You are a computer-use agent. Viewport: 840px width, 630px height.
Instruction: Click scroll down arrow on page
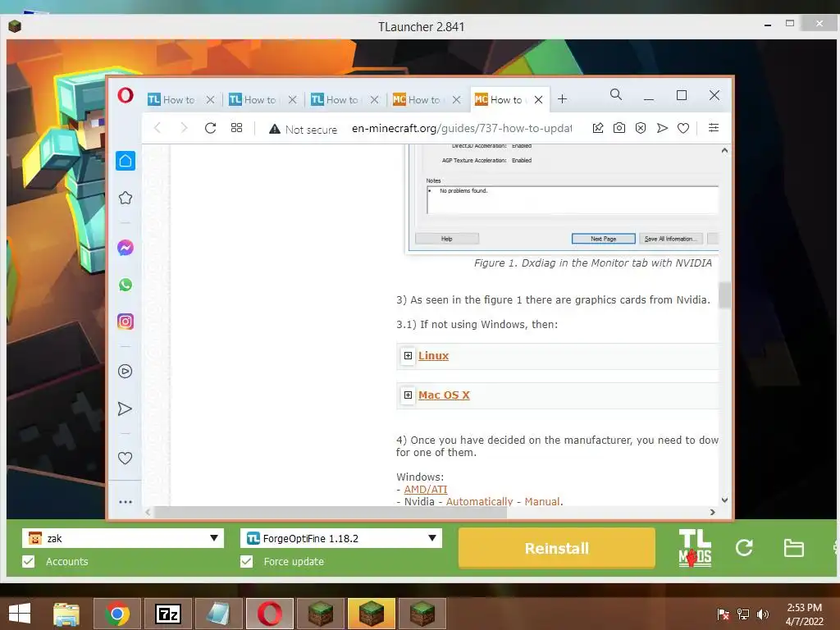coord(724,500)
